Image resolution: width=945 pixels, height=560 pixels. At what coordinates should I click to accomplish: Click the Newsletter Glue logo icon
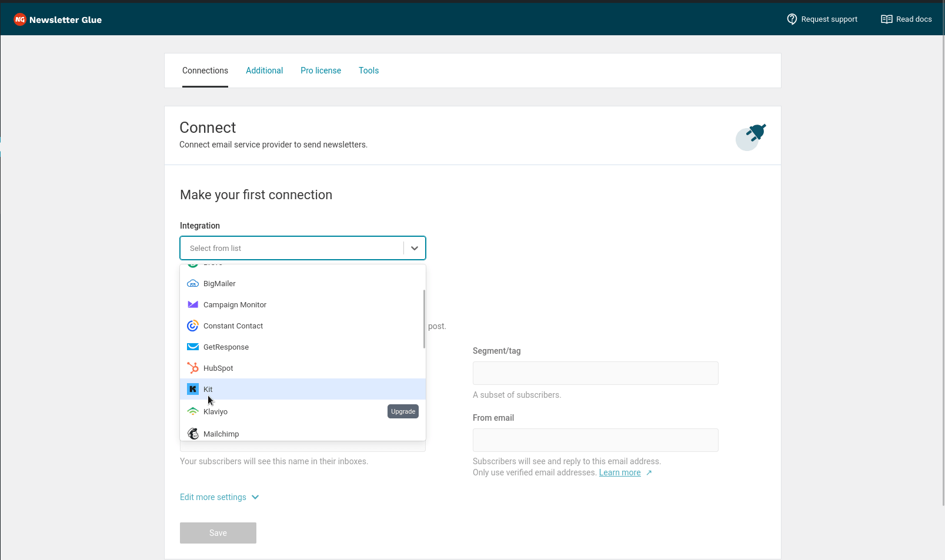tap(20, 19)
